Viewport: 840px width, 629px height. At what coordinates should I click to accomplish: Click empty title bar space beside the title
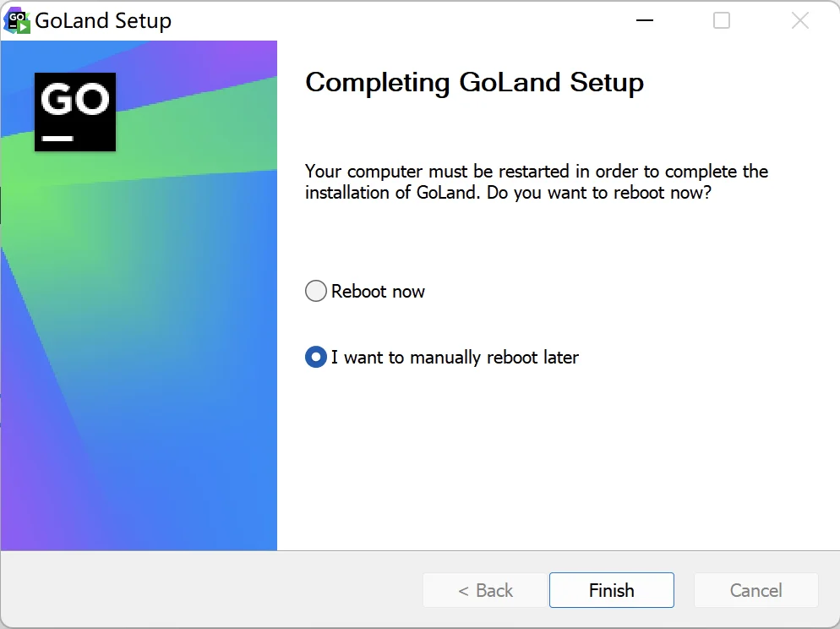tap(396, 21)
